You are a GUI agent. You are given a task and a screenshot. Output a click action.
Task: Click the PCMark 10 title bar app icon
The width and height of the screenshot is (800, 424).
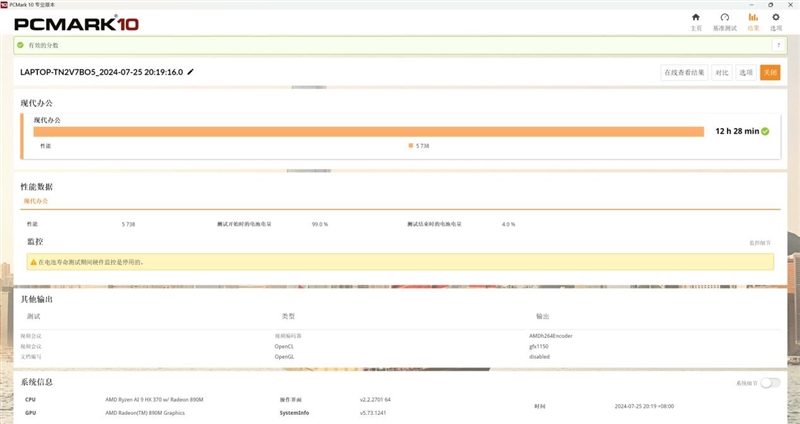pos(4,4)
